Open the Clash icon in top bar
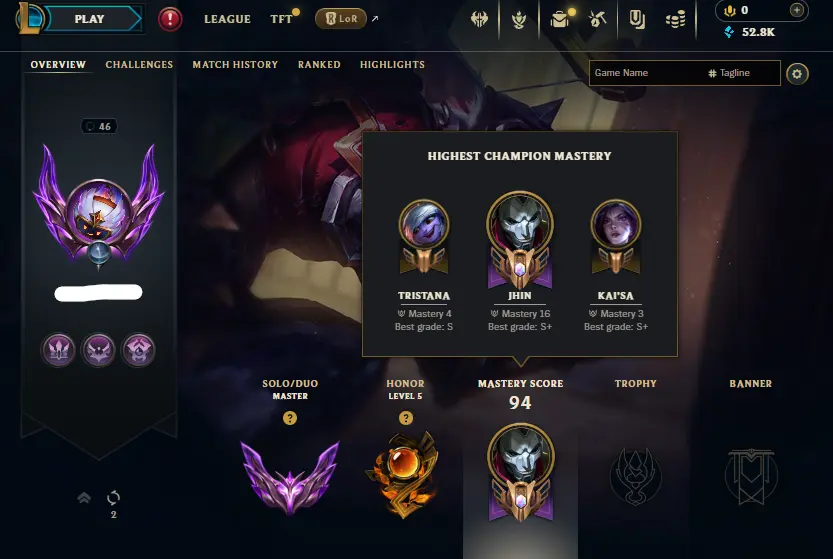The height and width of the screenshot is (559, 833). click(x=479, y=20)
